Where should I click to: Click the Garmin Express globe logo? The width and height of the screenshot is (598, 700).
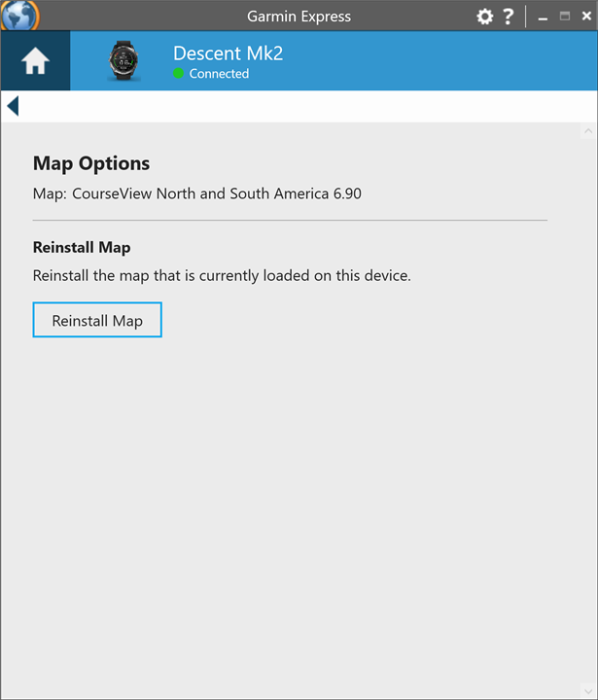tap(19, 16)
